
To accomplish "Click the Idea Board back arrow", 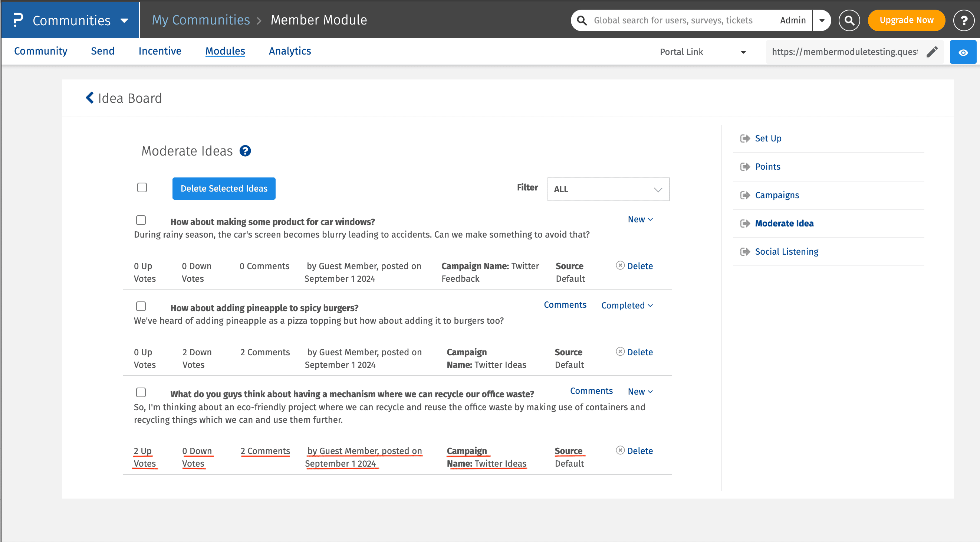I will click(90, 98).
